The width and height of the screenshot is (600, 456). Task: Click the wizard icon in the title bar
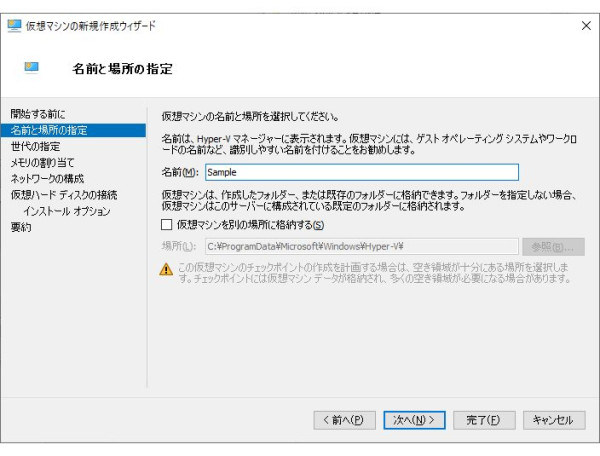point(14,25)
